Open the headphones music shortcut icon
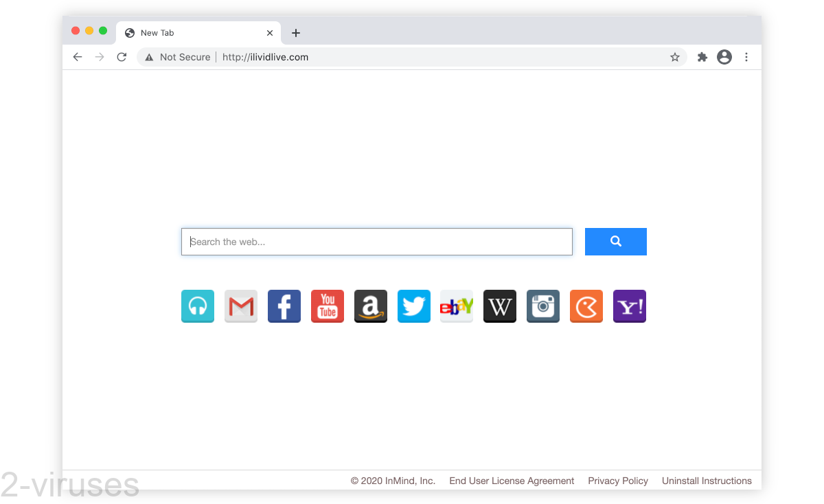Image resolution: width=824 pixels, height=504 pixels. pos(198,306)
